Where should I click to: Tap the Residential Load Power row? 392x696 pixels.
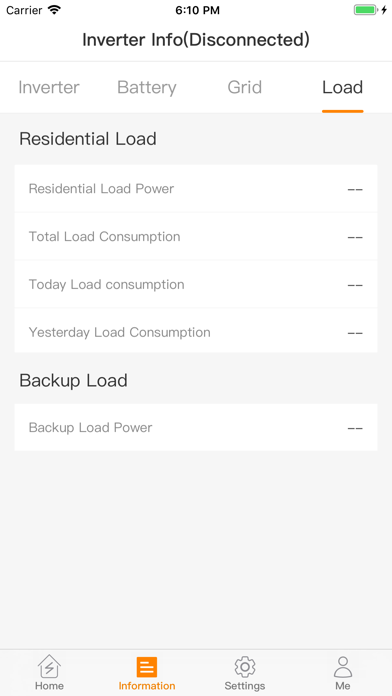coord(196,189)
